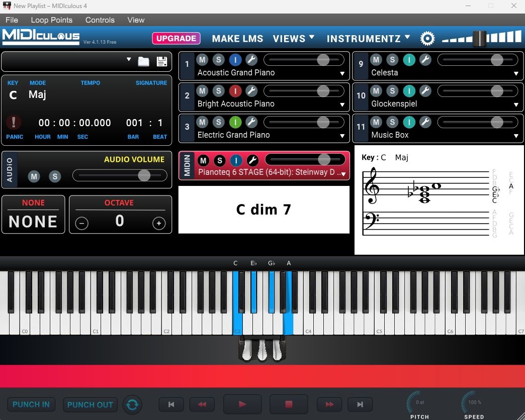This screenshot has width=525, height=420.
Task: Open wrench settings for Music Box track
Action: point(425,122)
